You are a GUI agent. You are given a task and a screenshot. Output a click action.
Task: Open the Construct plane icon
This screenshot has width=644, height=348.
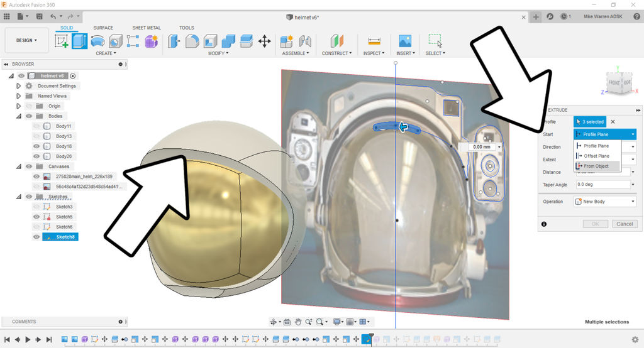tap(336, 41)
